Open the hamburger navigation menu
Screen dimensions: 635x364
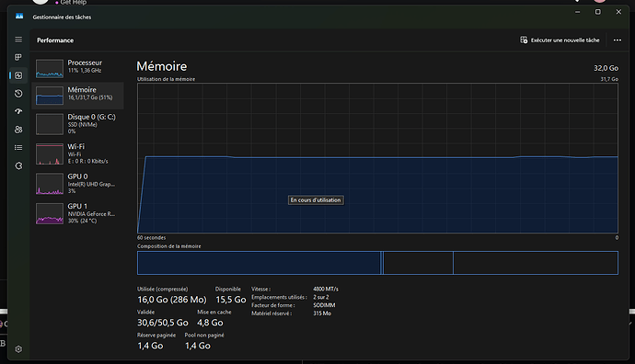pyautogui.click(x=18, y=40)
